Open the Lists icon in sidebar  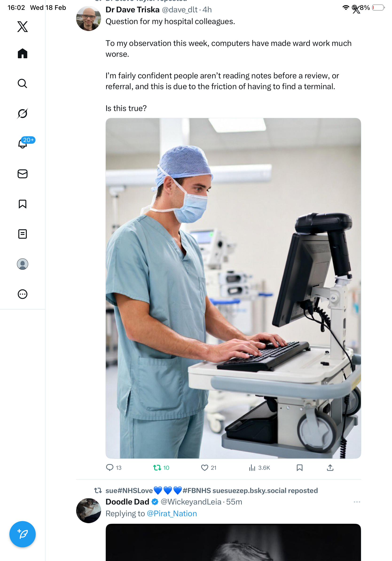23,234
